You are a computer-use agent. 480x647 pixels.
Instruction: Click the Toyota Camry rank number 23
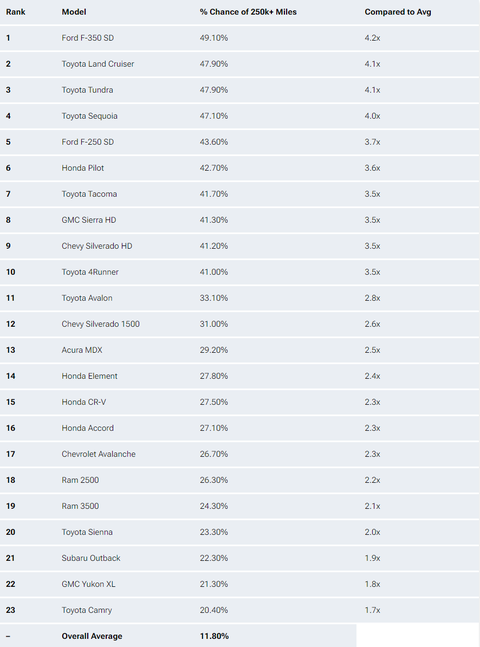click(x=11, y=610)
